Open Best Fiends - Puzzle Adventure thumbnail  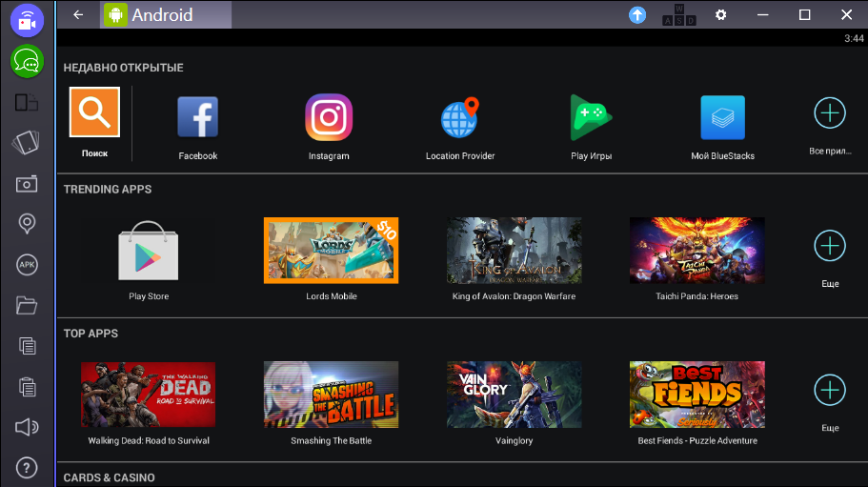(x=696, y=395)
